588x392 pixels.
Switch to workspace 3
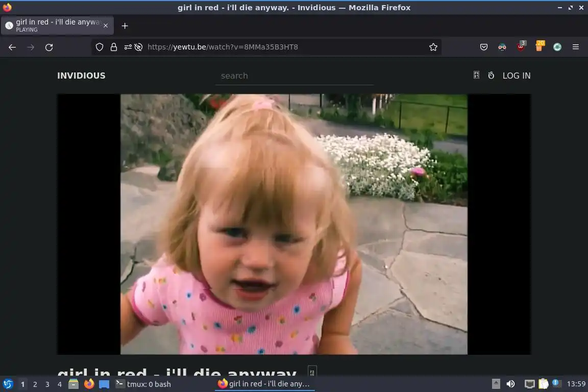tap(47, 384)
